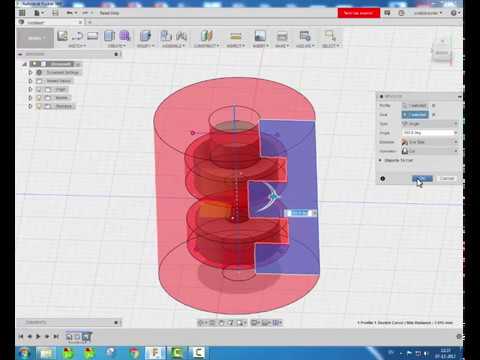Click the Construct plane icon
480x360 pixels.
click(x=207, y=36)
